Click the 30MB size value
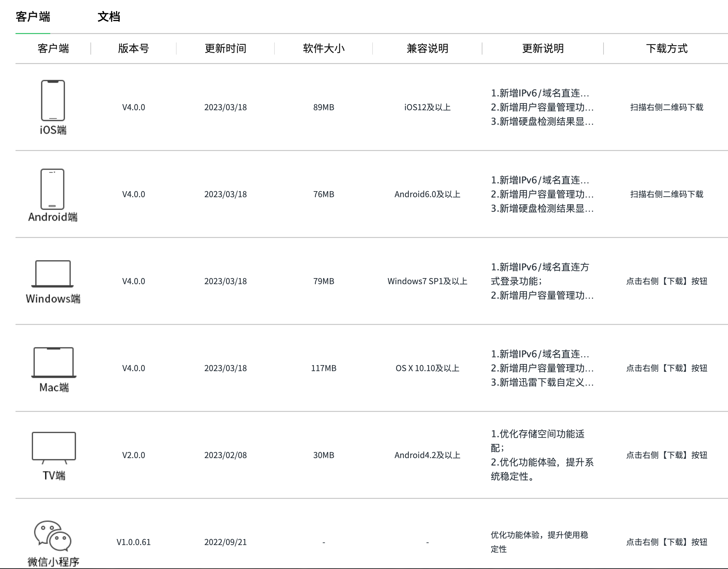Image resolution: width=728 pixels, height=569 pixels. (x=324, y=455)
